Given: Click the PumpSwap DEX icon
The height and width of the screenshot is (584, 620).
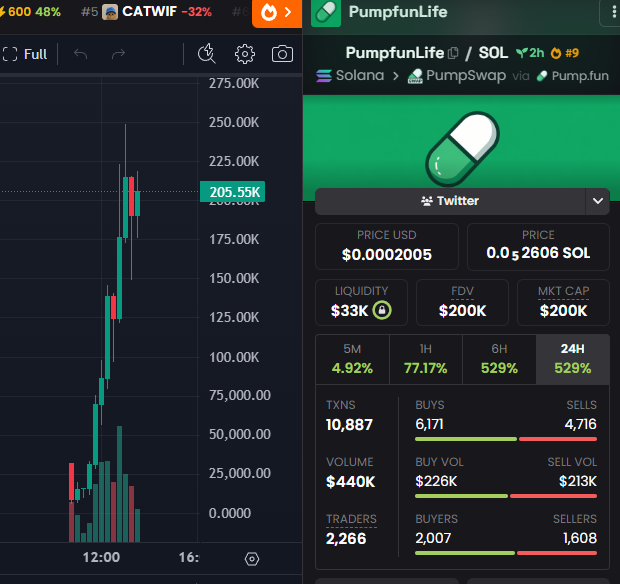Looking at the screenshot, I should 415,76.
